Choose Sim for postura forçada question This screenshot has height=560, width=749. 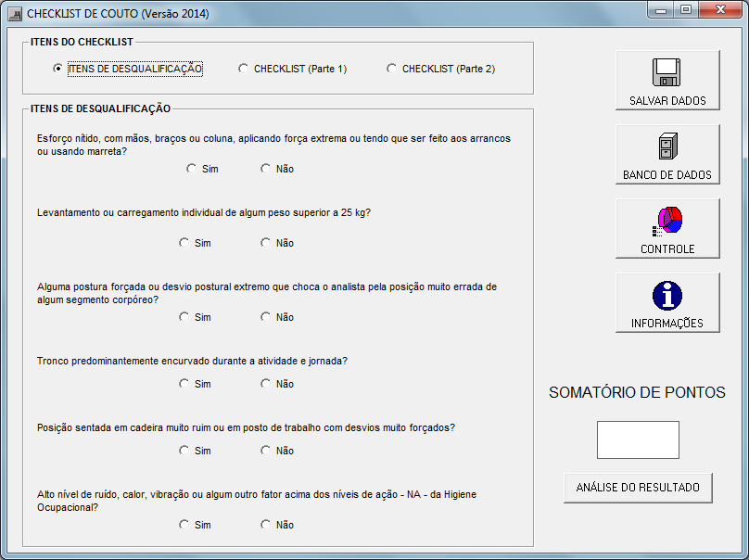click(x=195, y=317)
